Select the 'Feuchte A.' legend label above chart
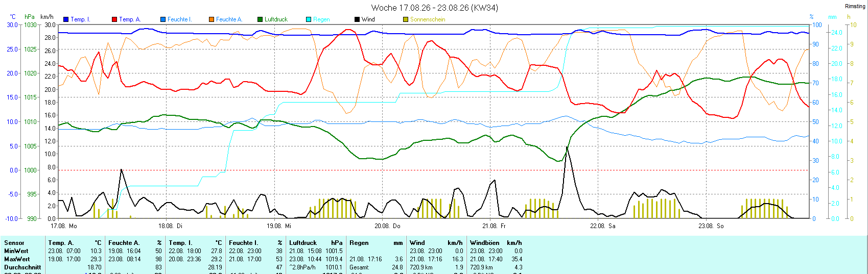This screenshot has height=274, width=868. (229, 19)
